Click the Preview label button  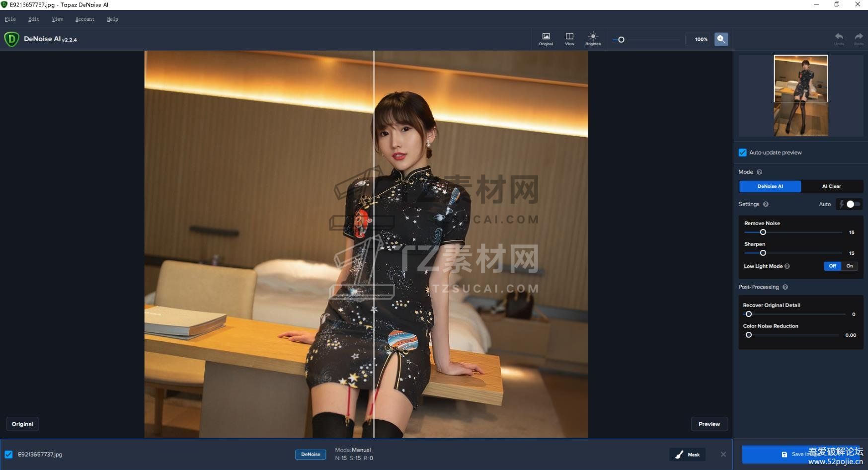709,424
